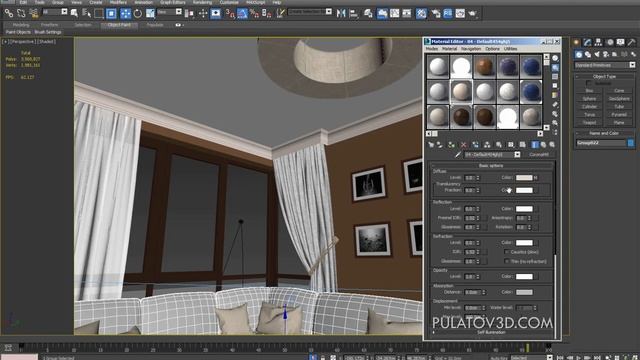640x360 pixels.
Task: Click the material name eyedropper icon
Action: (x=458, y=155)
